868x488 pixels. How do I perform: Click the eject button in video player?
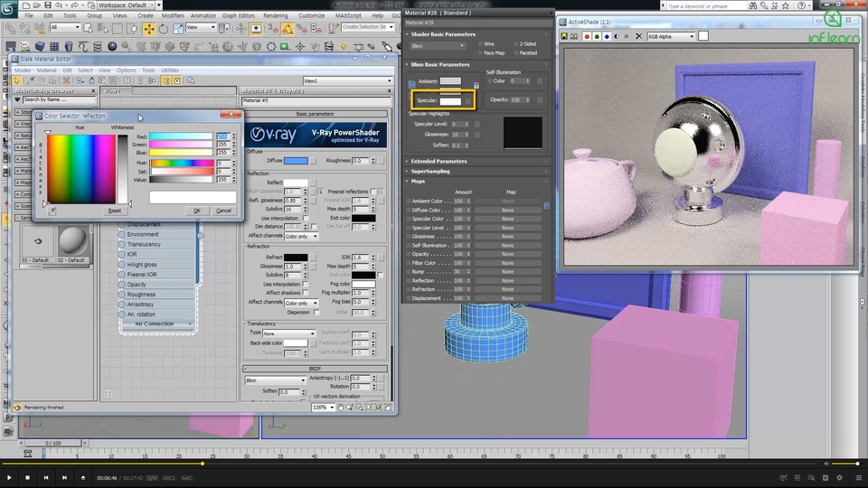point(83,477)
